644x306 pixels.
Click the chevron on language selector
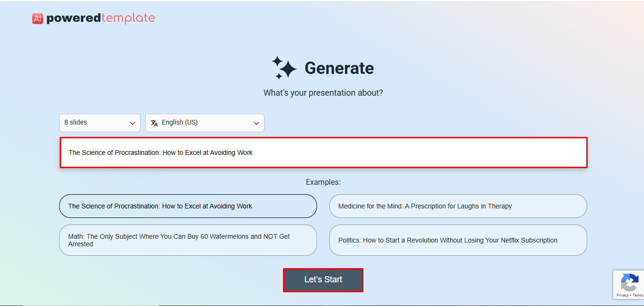point(256,122)
